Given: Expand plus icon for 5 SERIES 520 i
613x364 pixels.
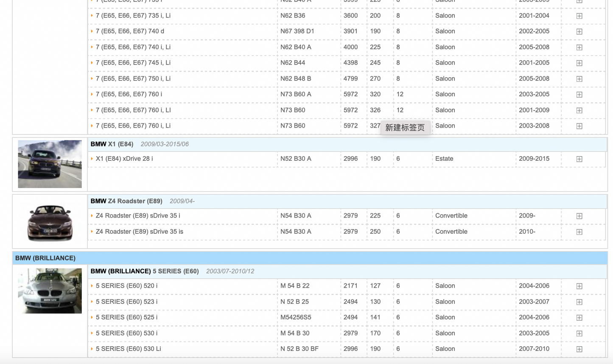Looking at the screenshot, I should pos(579,286).
